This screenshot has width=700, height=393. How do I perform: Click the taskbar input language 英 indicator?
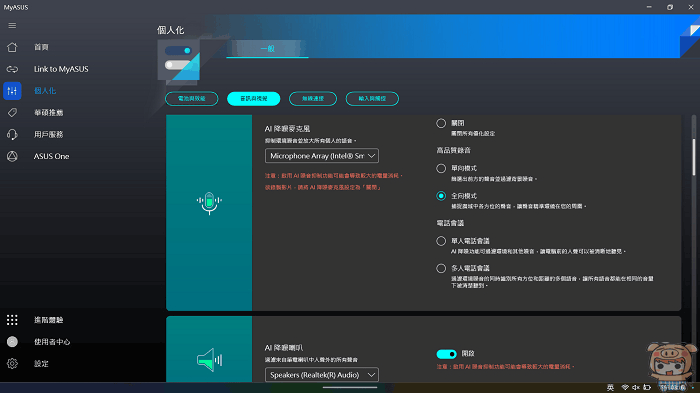(x=610, y=387)
